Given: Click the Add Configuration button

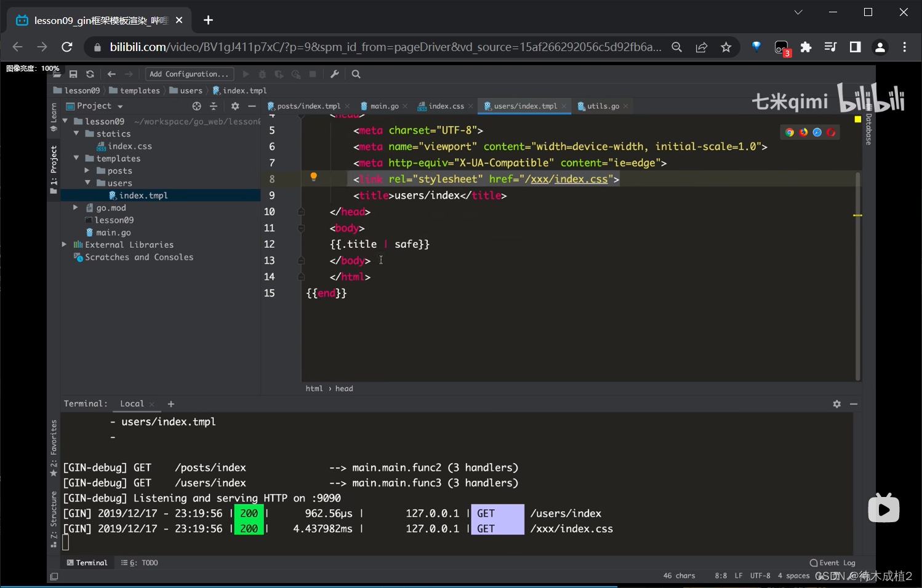Looking at the screenshot, I should 189,74.
